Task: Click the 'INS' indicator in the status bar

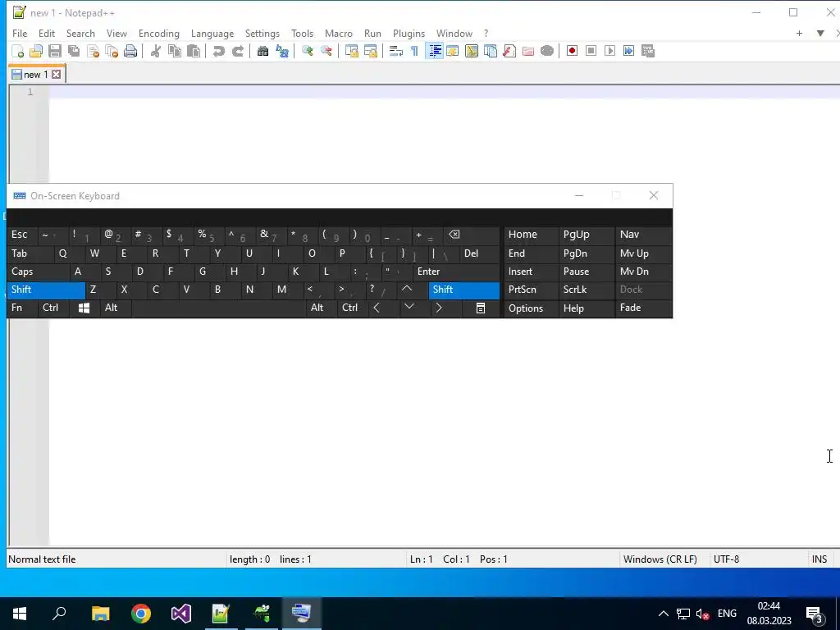Action: pos(819,559)
